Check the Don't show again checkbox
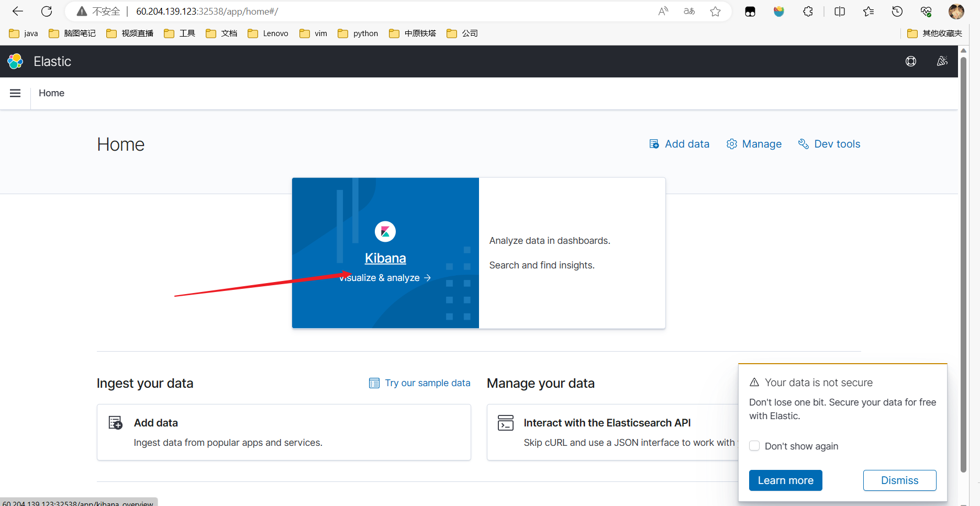The height and width of the screenshot is (506, 980). tap(754, 446)
